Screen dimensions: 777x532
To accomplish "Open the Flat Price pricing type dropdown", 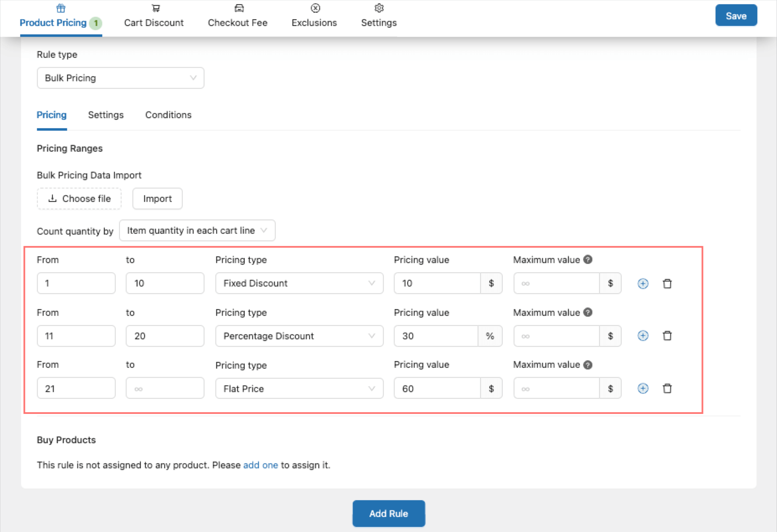I will pyautogui.click(x=299, y=389).
